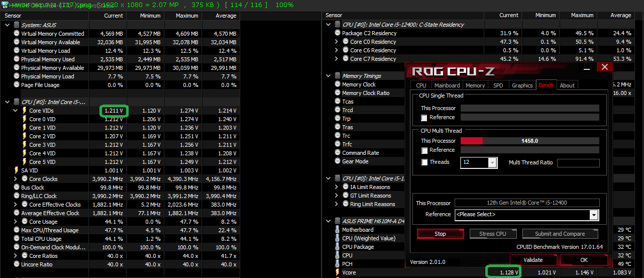Switch to the About tab
Screen dimensions: 644x278
567,85
